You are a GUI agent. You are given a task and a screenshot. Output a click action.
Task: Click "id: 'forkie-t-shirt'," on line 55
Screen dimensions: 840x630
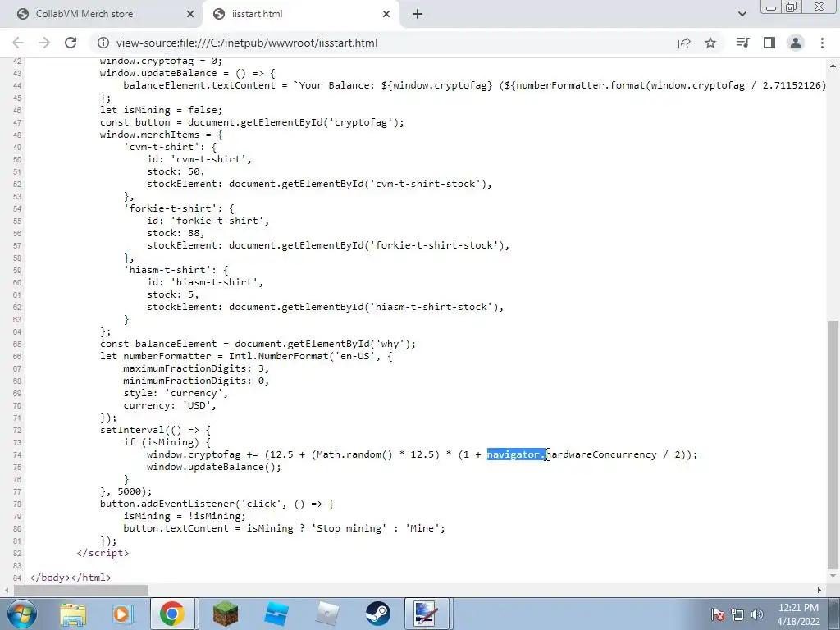(208, 221)
